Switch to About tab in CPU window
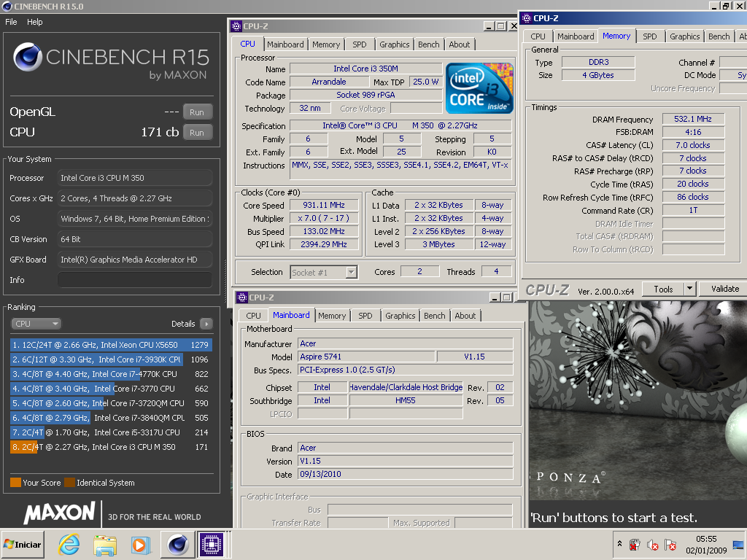Screen dimensions: 747x560 click(x=460, y=44)
